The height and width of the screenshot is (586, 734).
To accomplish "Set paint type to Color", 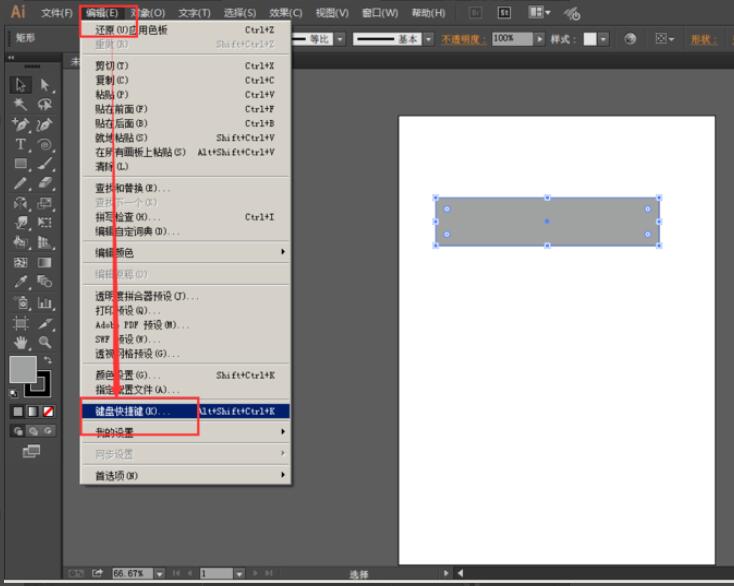I will pyautogui.click(x=18, y=411).
